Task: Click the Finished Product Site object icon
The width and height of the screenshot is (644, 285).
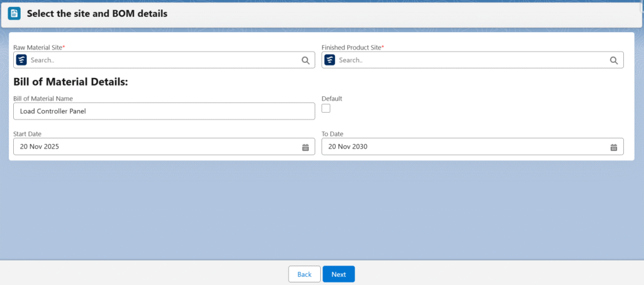Action: pyautogui.click(x=330, y=60)
